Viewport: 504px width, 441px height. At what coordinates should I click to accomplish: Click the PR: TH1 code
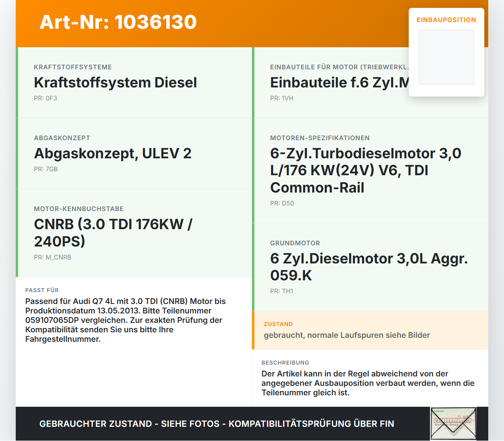click(x=282, y=291)
